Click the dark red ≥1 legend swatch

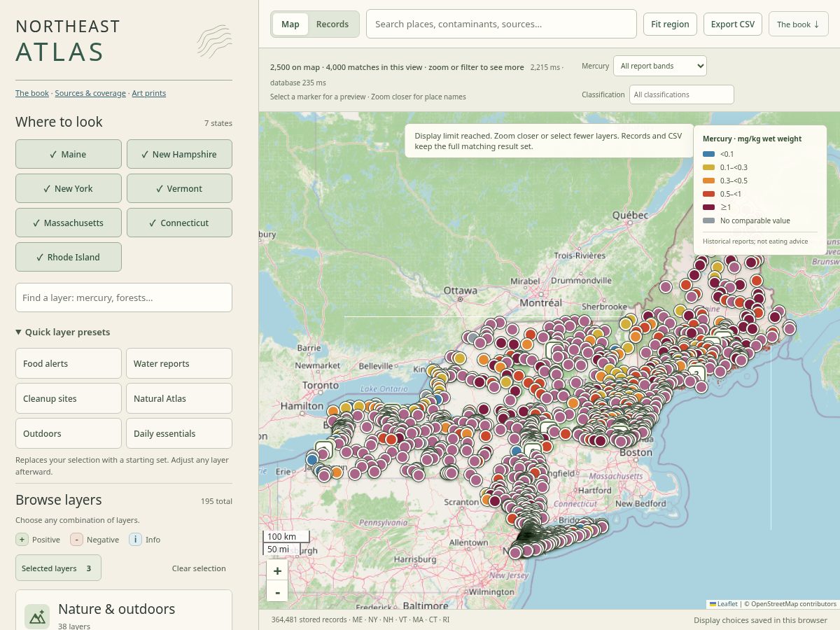tap(709, 207)
